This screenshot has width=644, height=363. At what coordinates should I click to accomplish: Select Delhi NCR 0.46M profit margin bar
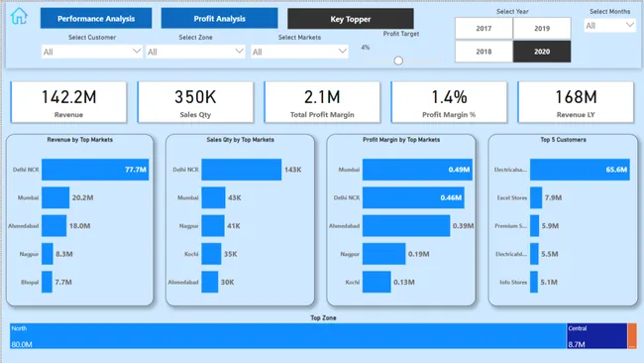413,197
